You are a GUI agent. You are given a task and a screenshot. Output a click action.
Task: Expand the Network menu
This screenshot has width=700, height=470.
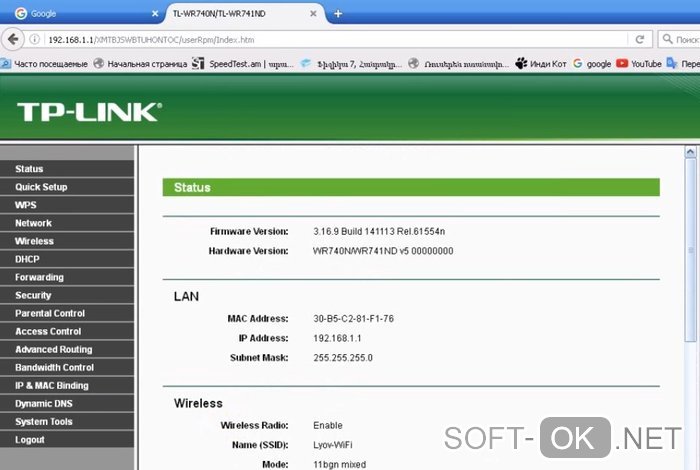click(x=67, y=223)
